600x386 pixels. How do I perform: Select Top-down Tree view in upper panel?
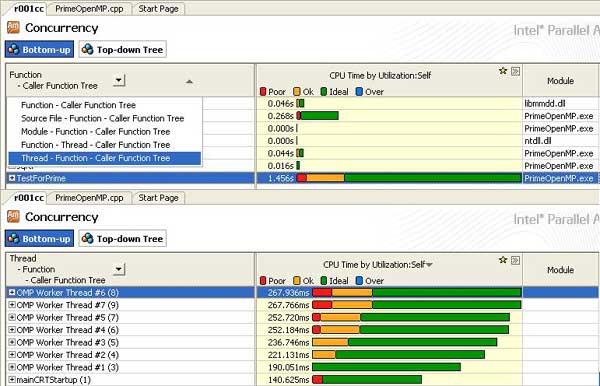pos(123,50)
